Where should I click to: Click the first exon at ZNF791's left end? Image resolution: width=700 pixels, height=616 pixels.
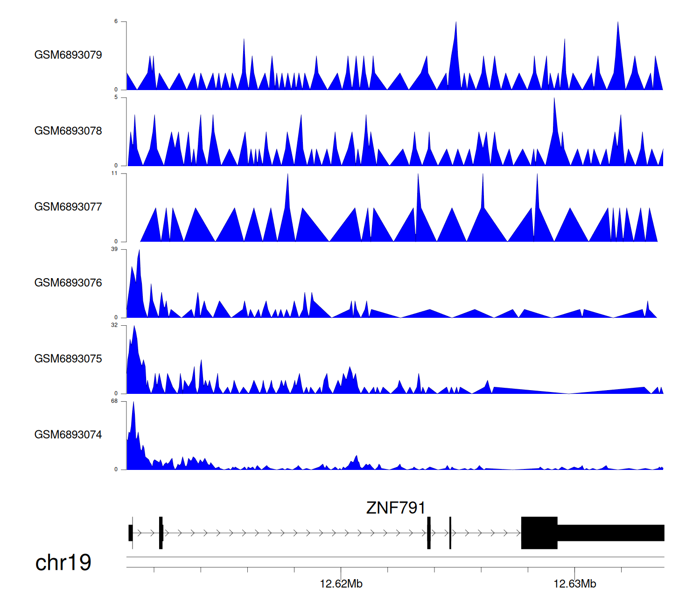tap(131, 532)
